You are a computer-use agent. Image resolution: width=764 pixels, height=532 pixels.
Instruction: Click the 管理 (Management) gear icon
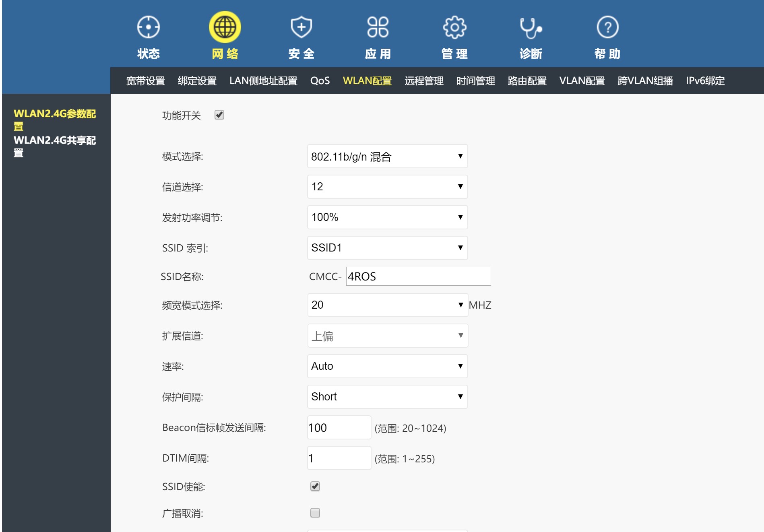454,27
